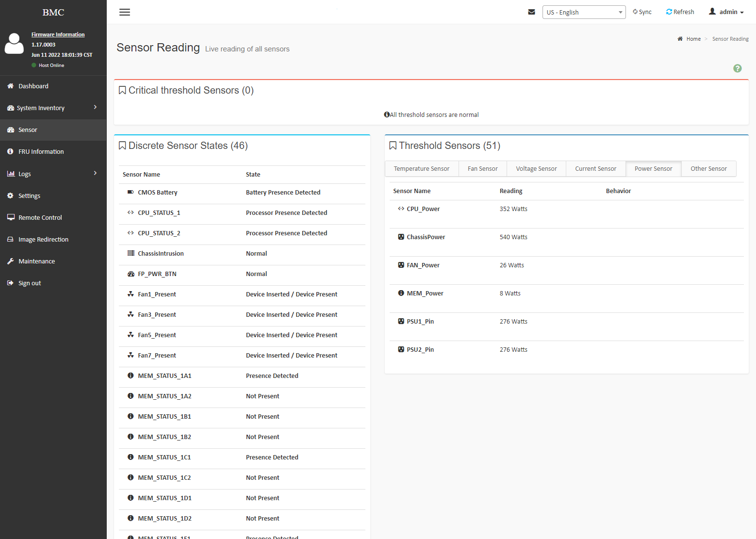Open the Voltage Sensor tab
Image resolution: width=756 pixels, height=539 pixels.
[x=536, y=169]
